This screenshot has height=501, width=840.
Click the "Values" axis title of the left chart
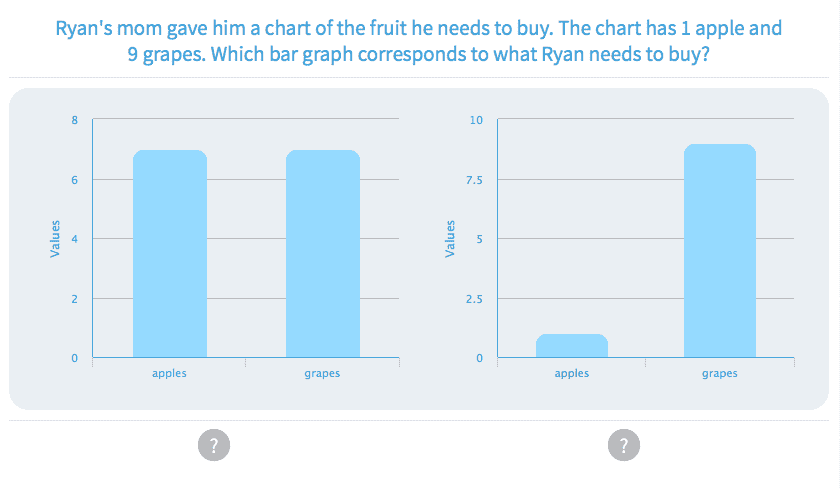pyautogui.click(x=56, y=239)
